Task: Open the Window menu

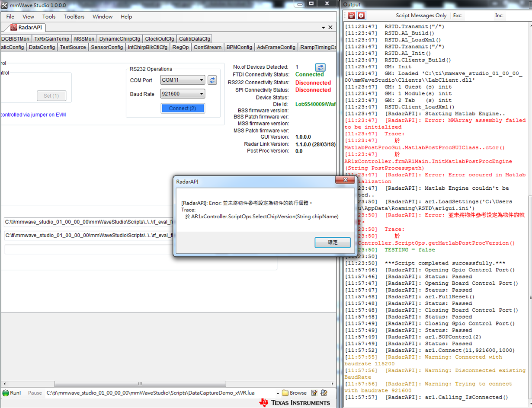Action: [103, 16]
